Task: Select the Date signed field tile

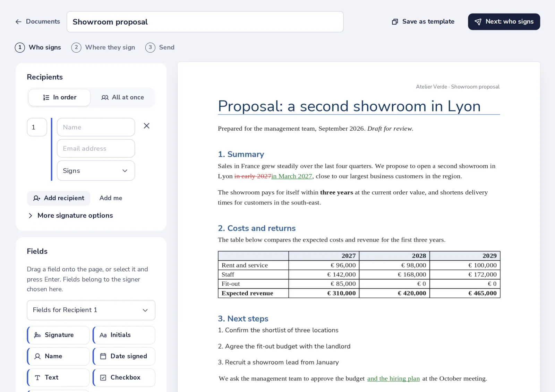Action: [124, 356]
